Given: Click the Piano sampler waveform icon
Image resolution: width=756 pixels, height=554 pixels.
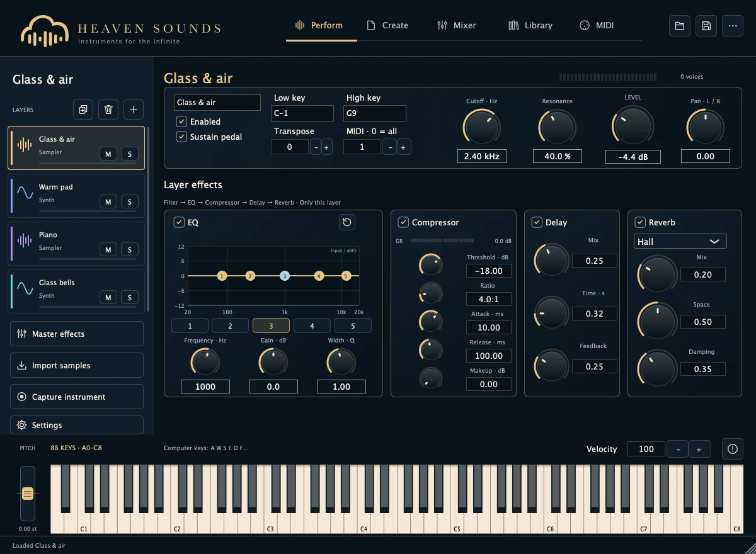Looking at the screenshot, I should point(25,240).
